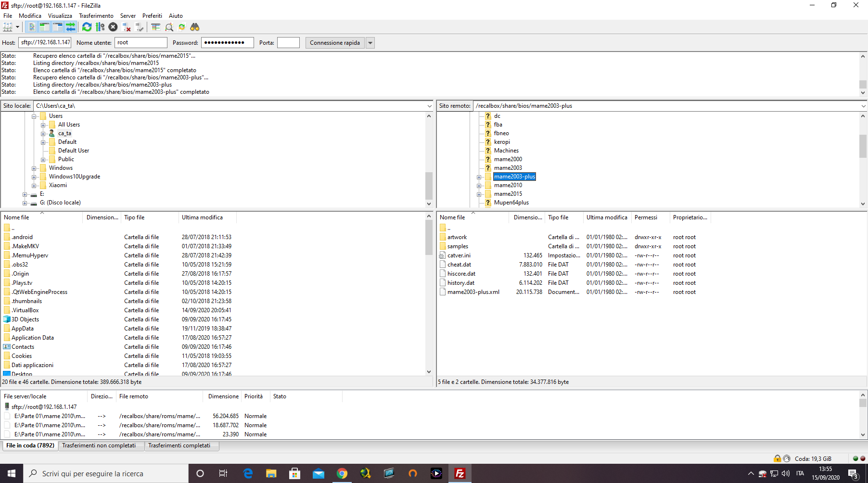Select the .android local folder

coord(22,237)
